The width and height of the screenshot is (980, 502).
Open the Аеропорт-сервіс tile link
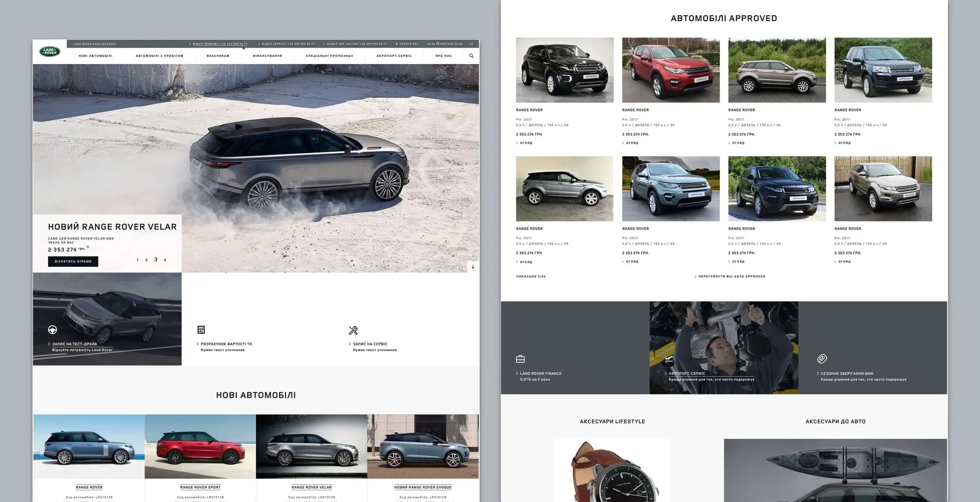pos(685,373)
